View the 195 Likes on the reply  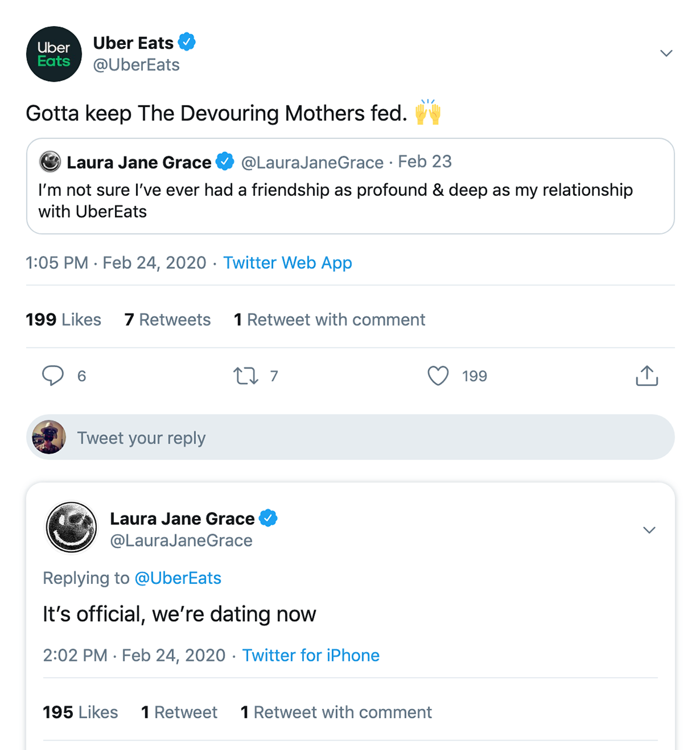click(80, 712)
